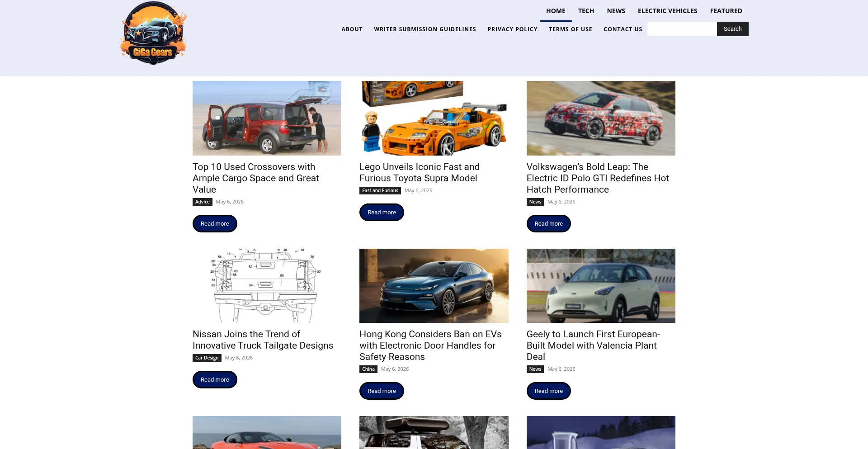Open 'Hong Kong Considers Ban on EVs' headline
This screenshot has height=449, width=868.
(x=430, y=345)
